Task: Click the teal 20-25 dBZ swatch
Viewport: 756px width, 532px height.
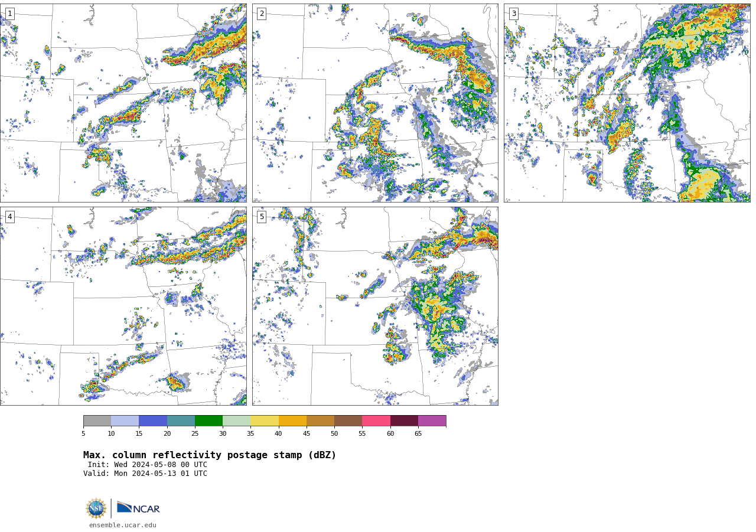Action: coord(181,421)
